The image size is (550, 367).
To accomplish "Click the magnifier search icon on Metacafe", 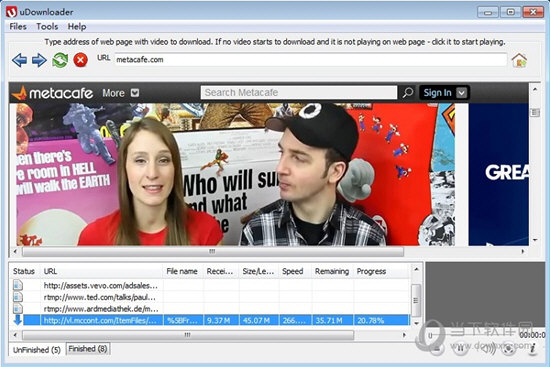I will click(x=408, y=93).
